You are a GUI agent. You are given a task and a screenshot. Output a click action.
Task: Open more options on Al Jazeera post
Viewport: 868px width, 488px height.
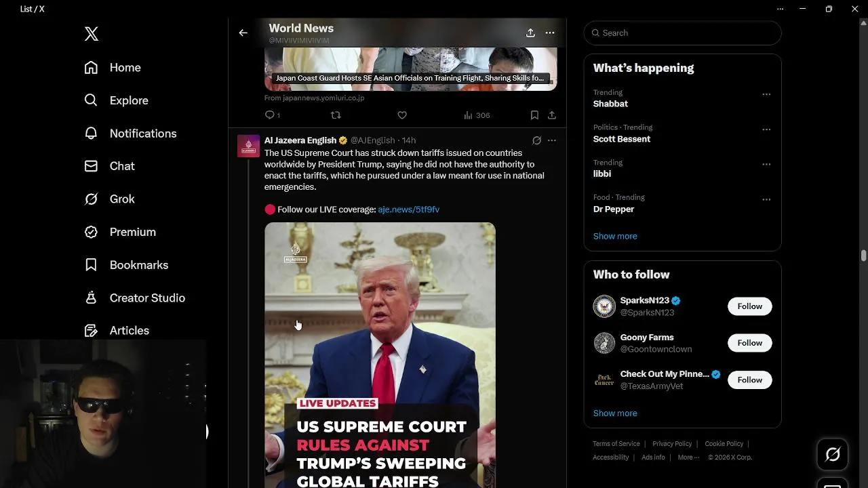click(552, 140)
